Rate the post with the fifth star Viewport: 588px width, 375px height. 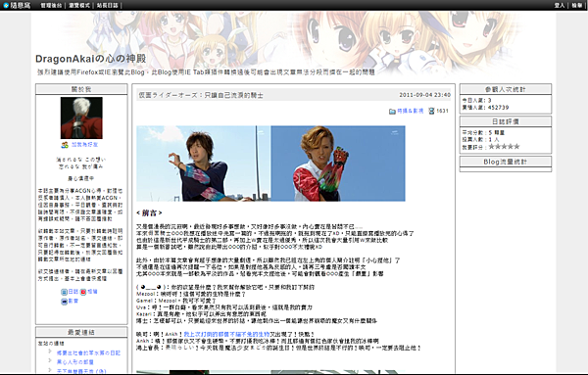coord(516,147)
